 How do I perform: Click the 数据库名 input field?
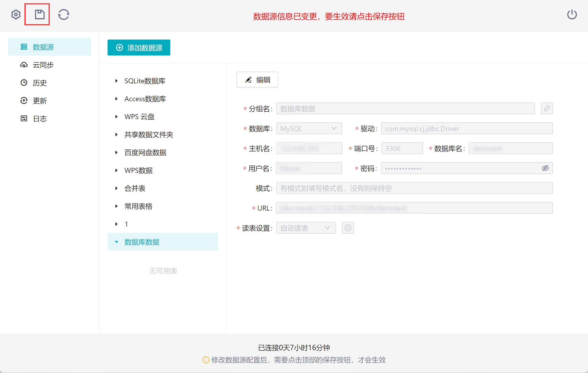point(511,148)
